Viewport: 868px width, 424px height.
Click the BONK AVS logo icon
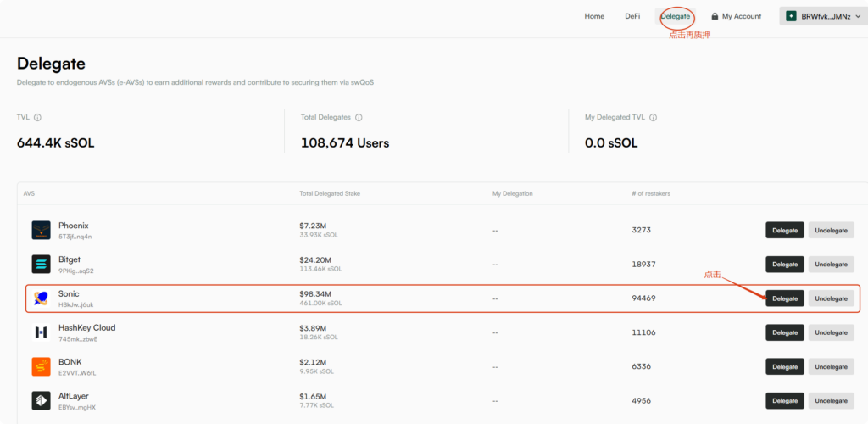coord(41,366)
